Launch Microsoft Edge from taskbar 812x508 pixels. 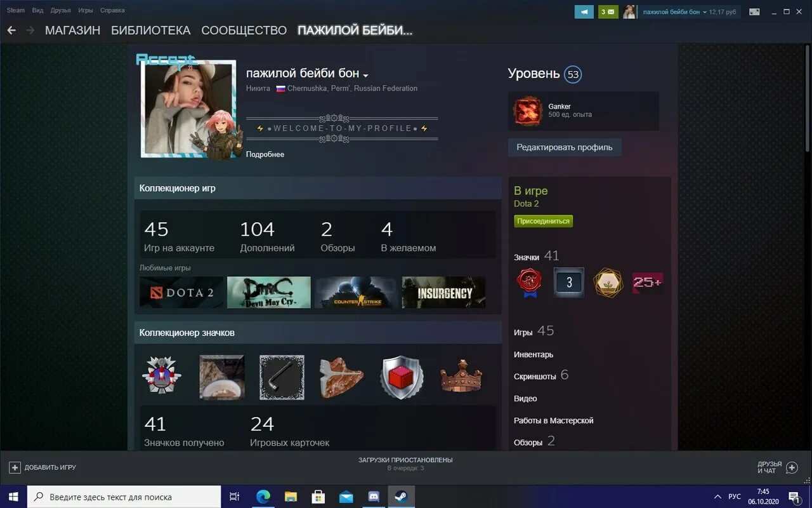263,497
